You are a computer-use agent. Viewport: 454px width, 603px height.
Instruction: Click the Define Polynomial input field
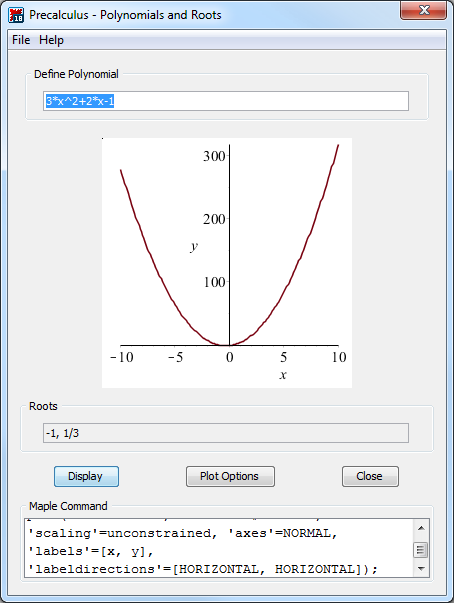[x=226, y=101]
